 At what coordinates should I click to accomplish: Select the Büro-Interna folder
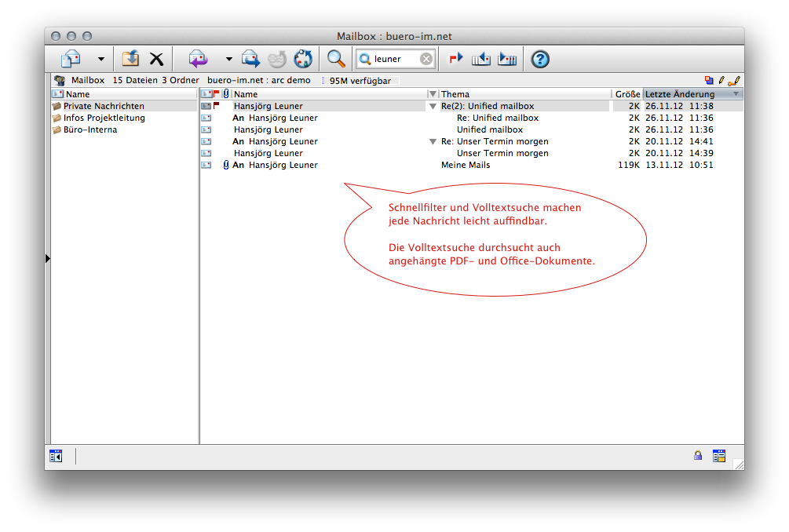pos(90,129)
